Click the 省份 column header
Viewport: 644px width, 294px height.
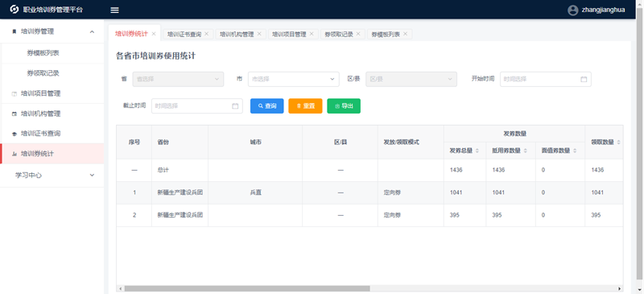[x=163, y=143]
